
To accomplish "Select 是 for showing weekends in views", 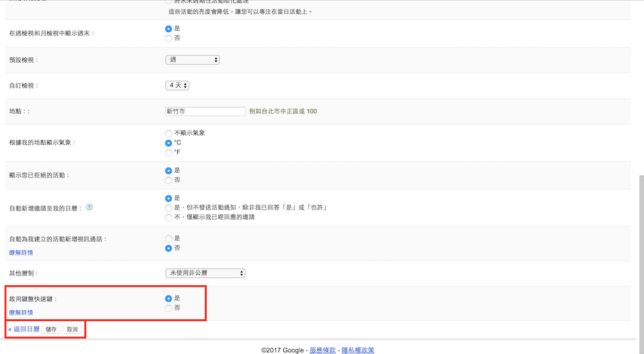I will [169, 28].
